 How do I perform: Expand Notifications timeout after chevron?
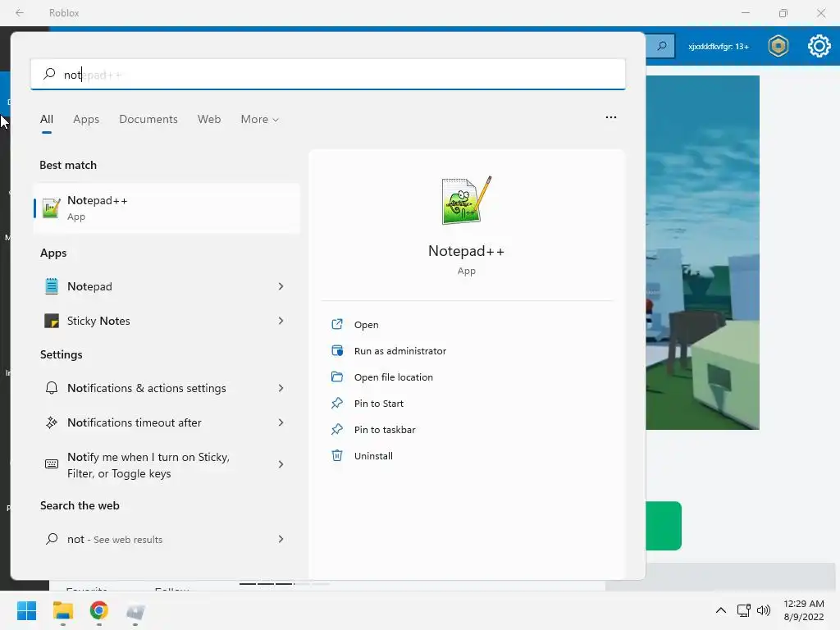281,422
